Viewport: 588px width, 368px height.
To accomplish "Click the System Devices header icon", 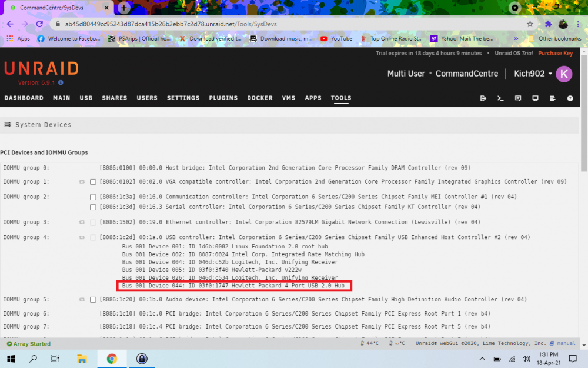I will 8,125.
